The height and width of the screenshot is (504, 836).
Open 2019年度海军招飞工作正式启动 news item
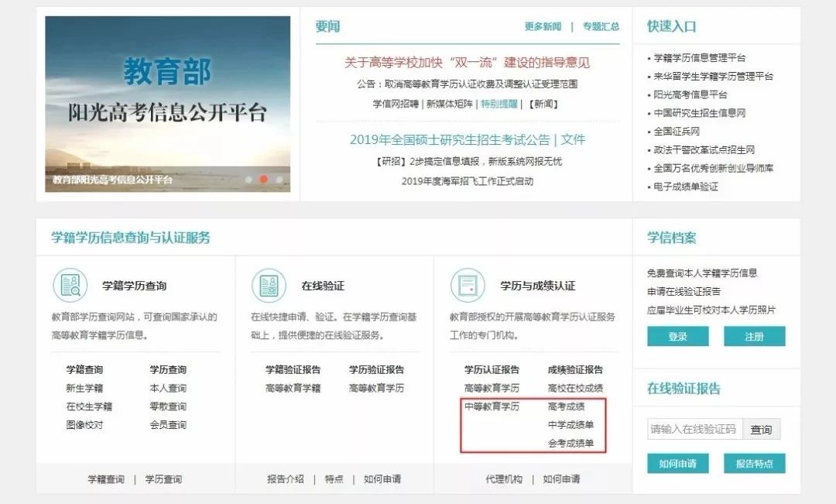[467, 181]
